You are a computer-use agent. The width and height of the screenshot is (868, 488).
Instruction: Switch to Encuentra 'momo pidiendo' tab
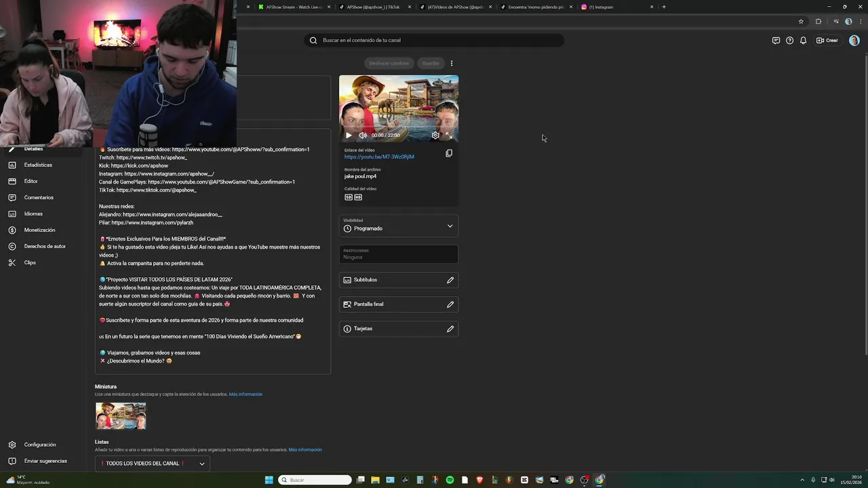coord(536,7)
